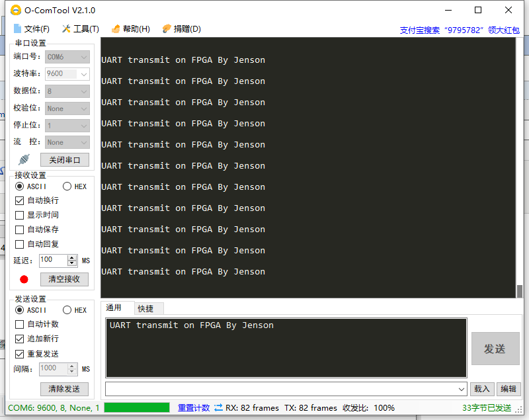Click the RX/TX swap arrows icon
Screen dimensions: 529x420
[218, 407]
